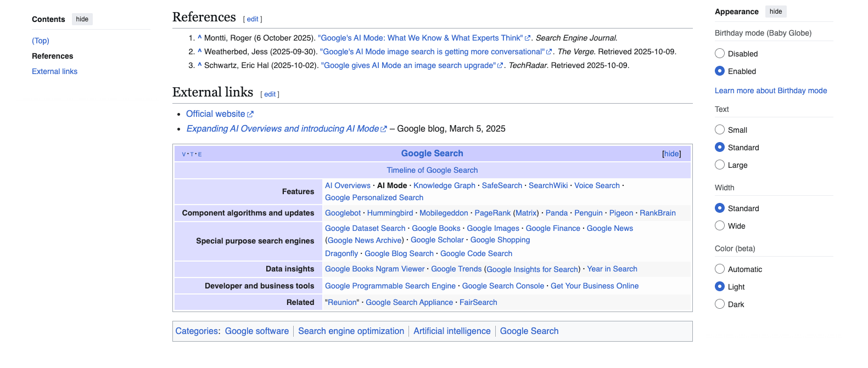Open navbox template talk via T

pos(192,154)
